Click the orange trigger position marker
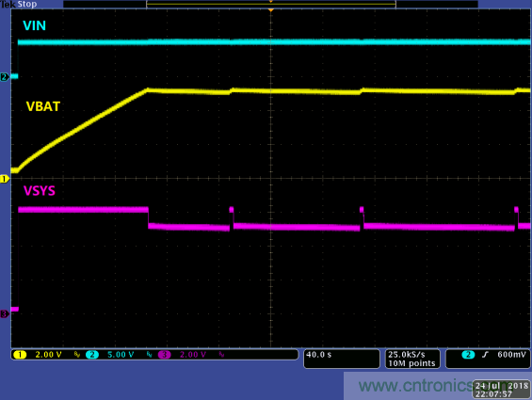This screenshot has height=400, width=532. 271,10
